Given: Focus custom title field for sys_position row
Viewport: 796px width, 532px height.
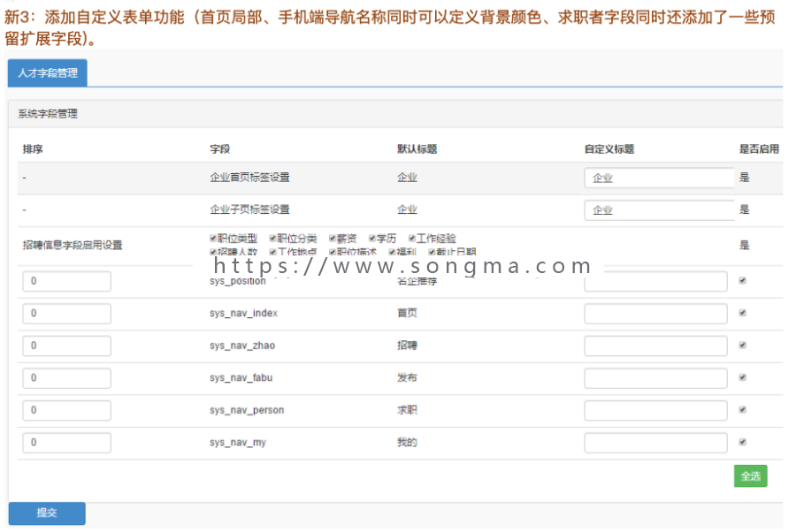Looking at the screenshot, I should [x=655, y=281].
